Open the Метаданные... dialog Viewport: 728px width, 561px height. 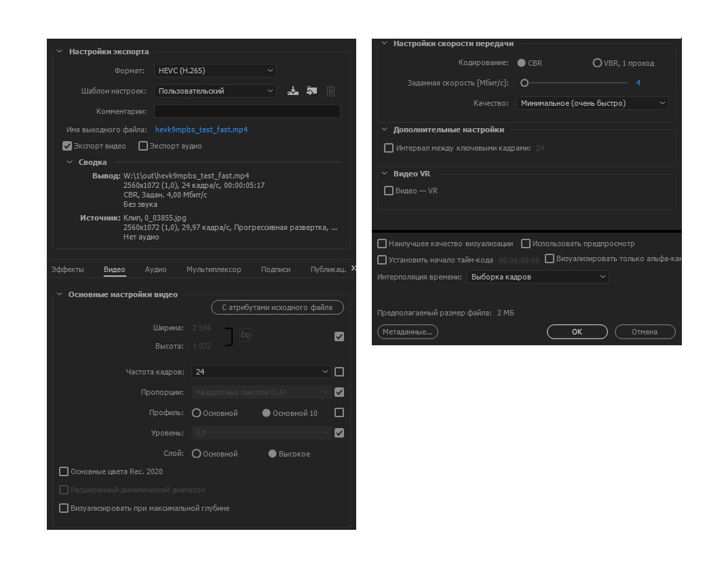click(408, 332)
